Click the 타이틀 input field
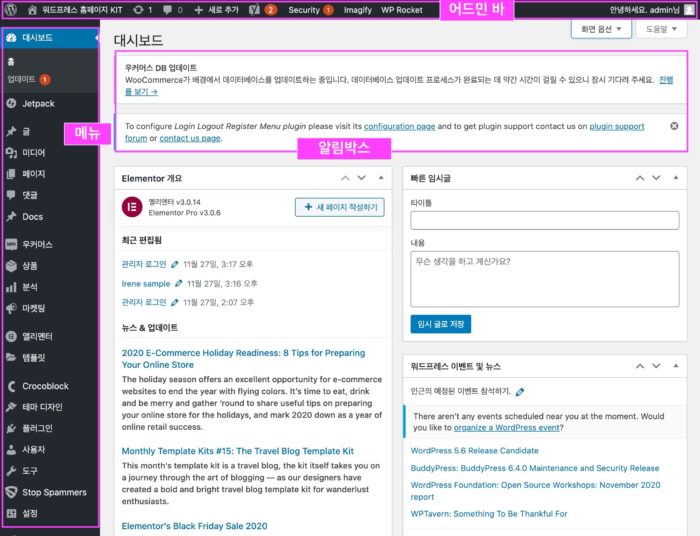700x536 pixels. [544, 220]
